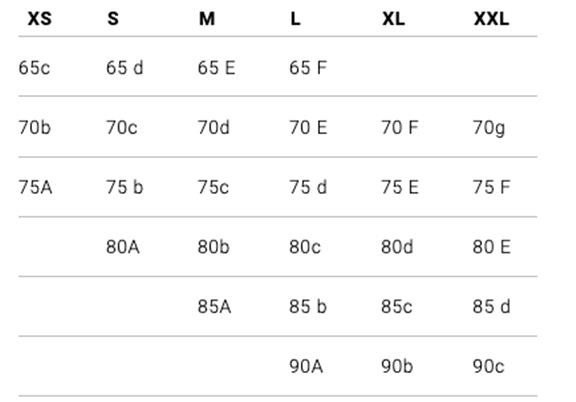Click the 70b size entry
The image size is (576, 402).
tap(35, 128)
